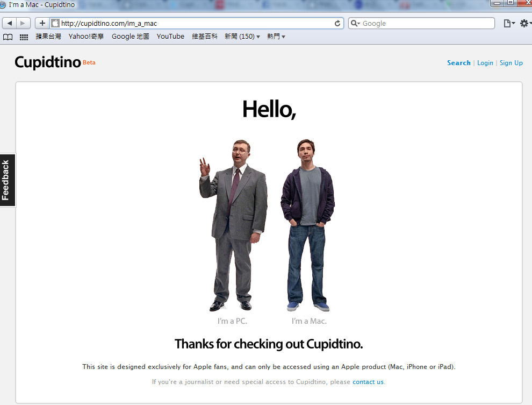Focus the address bar URL field
This screenshot has width=532, height=405.
tap(197, 23)
